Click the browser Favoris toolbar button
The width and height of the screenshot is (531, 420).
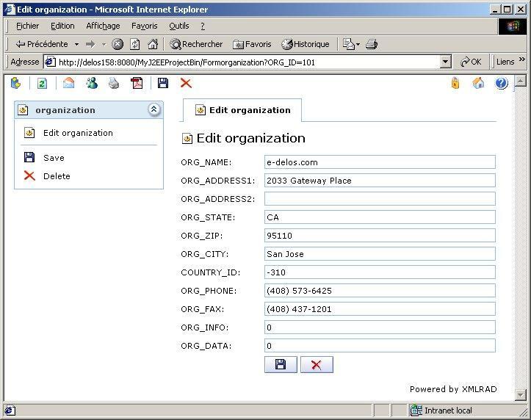click(252, 44)
